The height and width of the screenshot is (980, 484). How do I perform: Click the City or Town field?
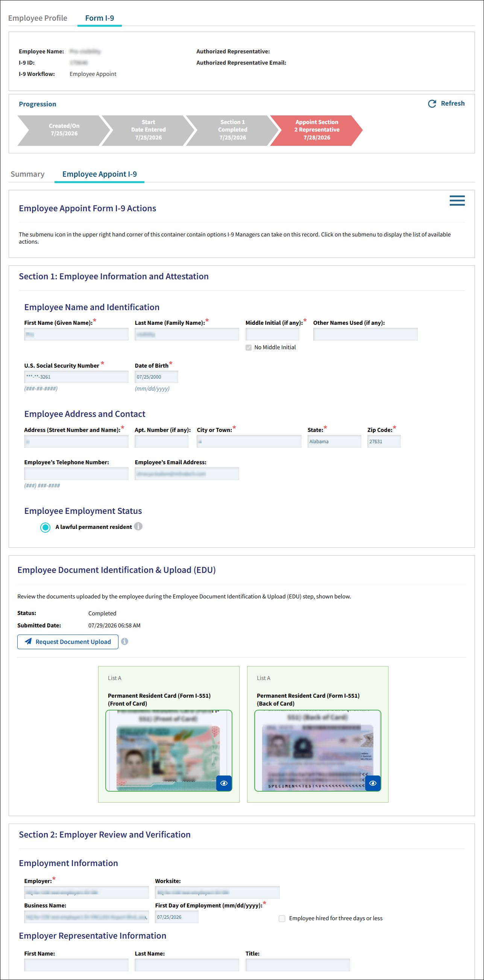pos(249,441)
